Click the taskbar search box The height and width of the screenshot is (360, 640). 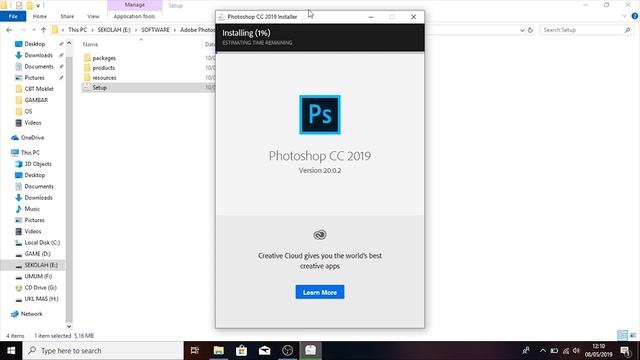coord(103,351)
